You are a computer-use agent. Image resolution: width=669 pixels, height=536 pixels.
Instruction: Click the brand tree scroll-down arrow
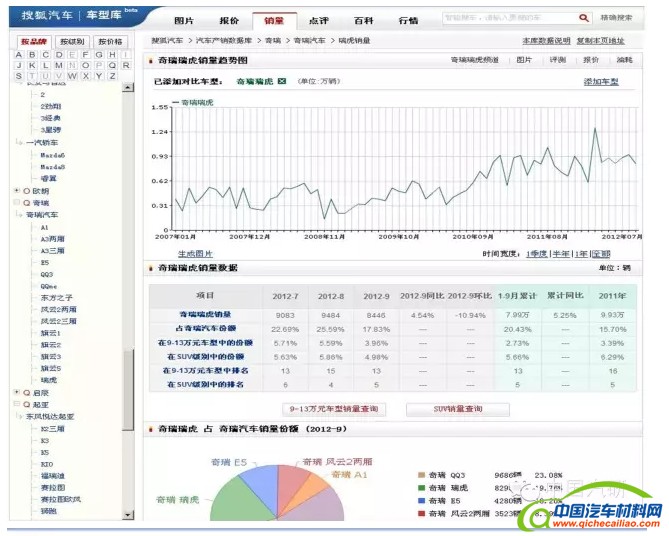click(x=128, y=515)
